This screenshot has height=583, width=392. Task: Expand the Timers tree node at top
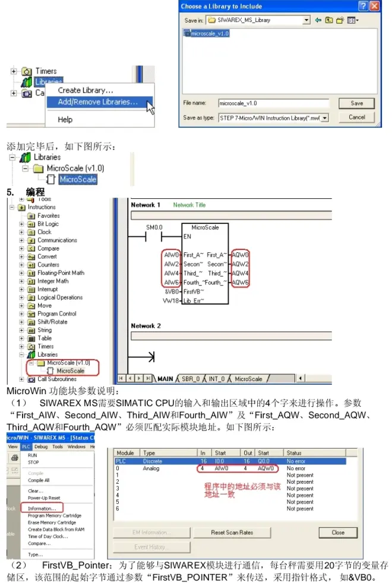pyautogui.click(x=14, y=71)
